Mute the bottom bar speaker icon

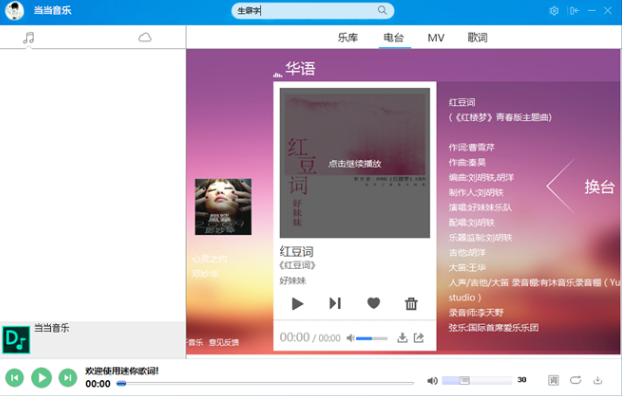432,381
